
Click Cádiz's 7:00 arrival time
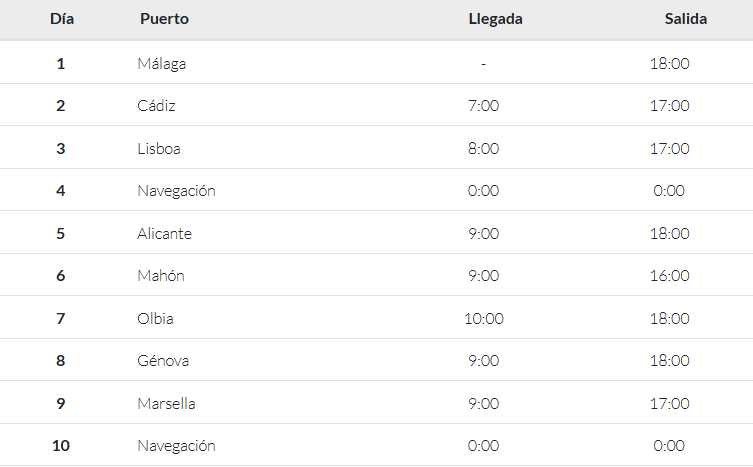(484, 106)
